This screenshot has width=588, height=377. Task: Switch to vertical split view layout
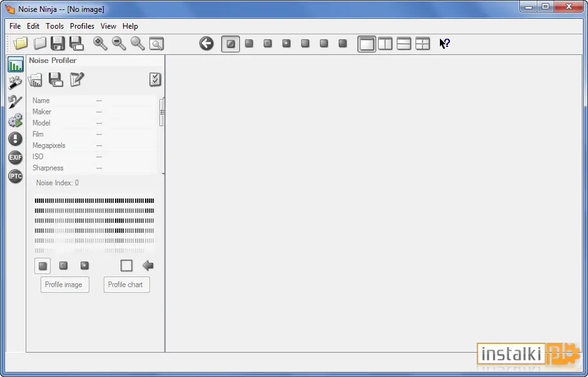tap(385, 44)
